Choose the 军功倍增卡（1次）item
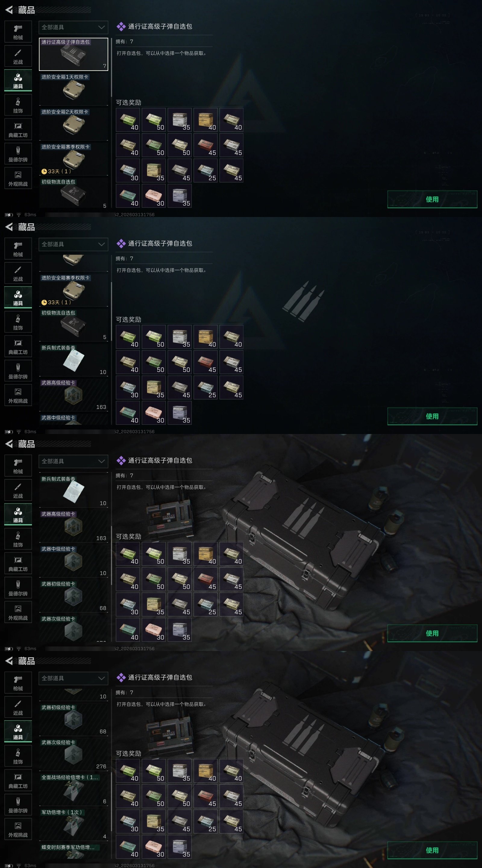 tap(74, 824)
